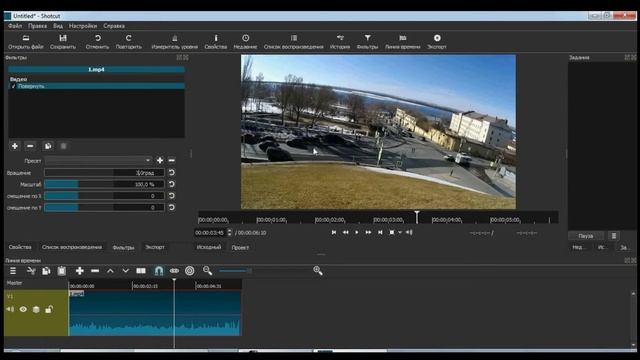Delete preset with minus next to Пресет
This screenshot has width=640, height=360.
click(172, 160)
